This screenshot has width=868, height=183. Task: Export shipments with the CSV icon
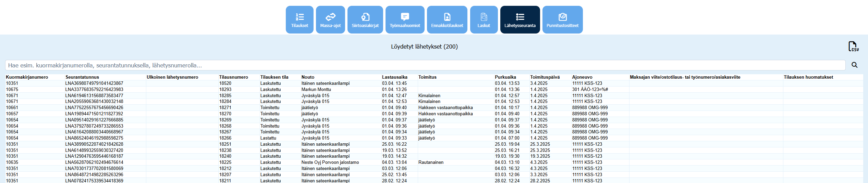pos(853,47)
